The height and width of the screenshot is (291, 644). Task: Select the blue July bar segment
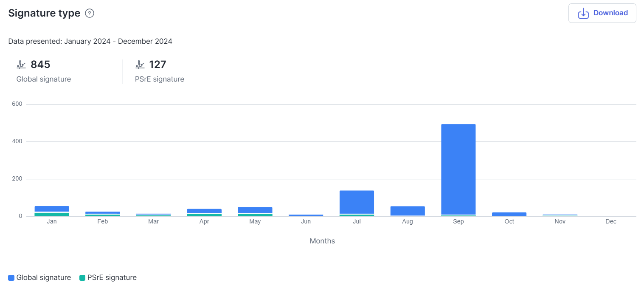tap(357, 202)
